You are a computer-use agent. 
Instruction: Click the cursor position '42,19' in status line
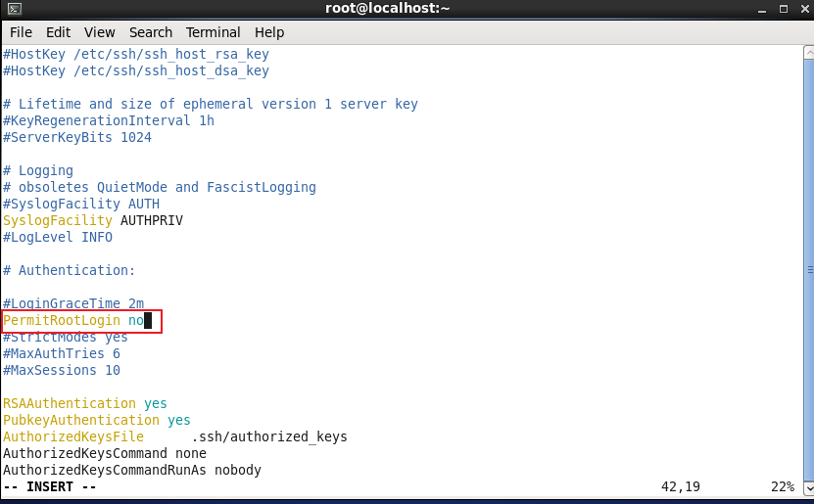click(680, 487)
